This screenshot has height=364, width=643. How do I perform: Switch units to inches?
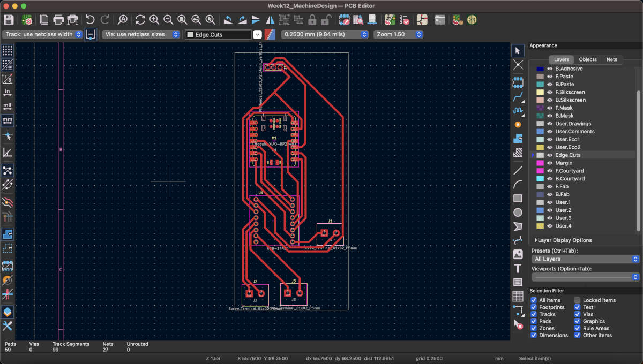(8, 92)
